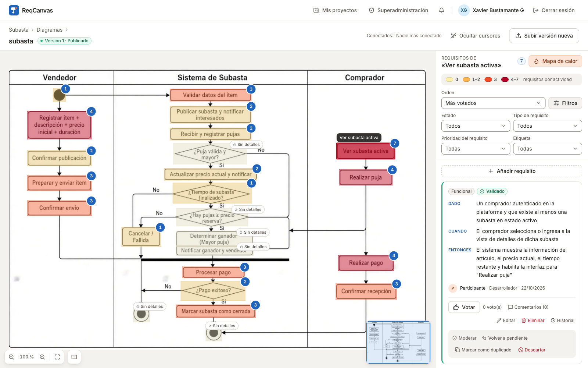Click the orange 1–2 legend swatch
588x368 pixels.
click(466, 79)
